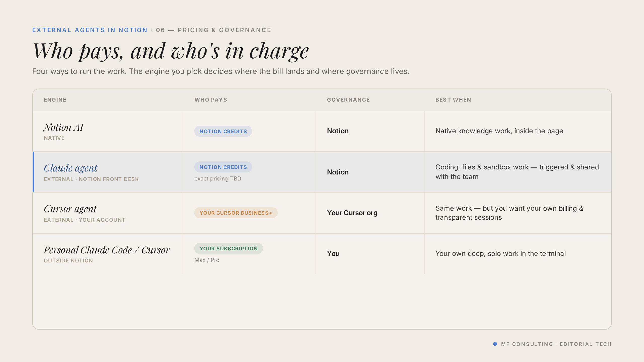The image size is (644, 362).
Task: Click the 'Your Cursor org' governance cell
Action: pos(352,213)
